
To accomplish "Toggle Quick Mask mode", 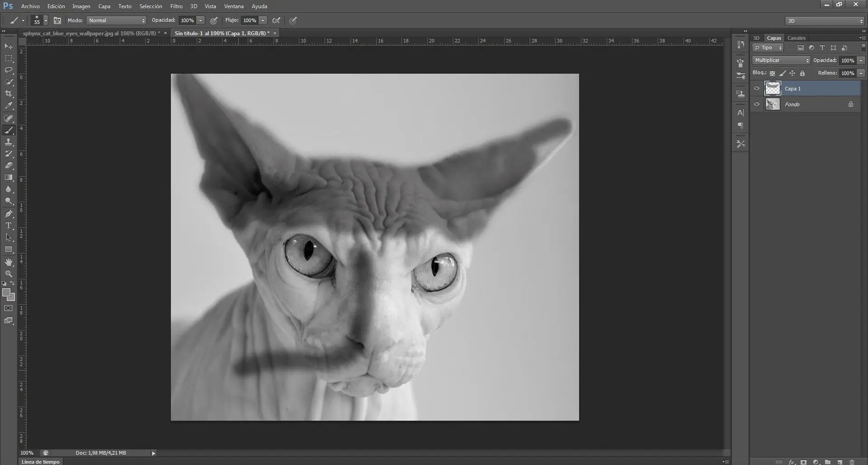I will pos(9,308).
